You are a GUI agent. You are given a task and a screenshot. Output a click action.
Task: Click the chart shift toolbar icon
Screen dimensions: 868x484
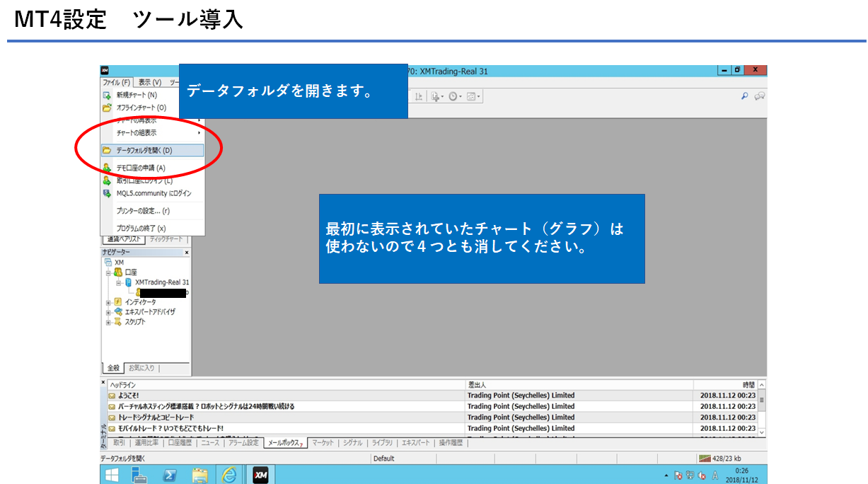click(x=419, y=96)
